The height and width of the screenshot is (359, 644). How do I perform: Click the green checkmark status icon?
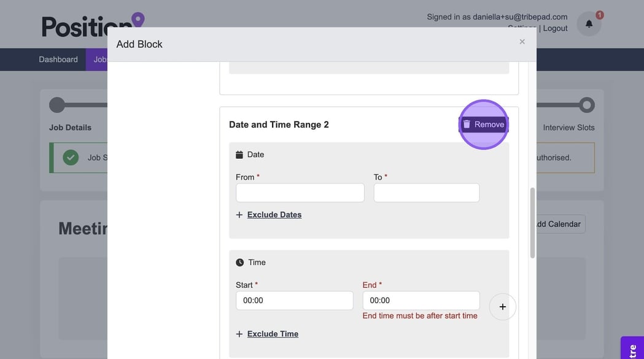(71, 158)
